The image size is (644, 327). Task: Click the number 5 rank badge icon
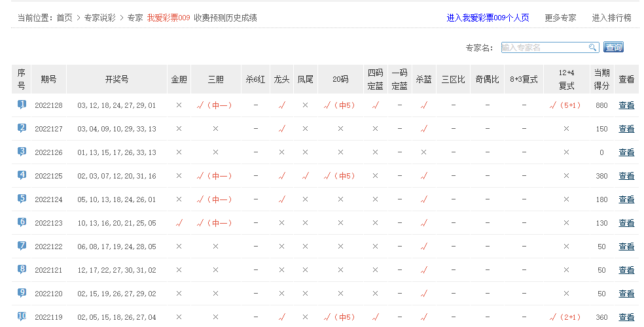click(x=22, y=199)
